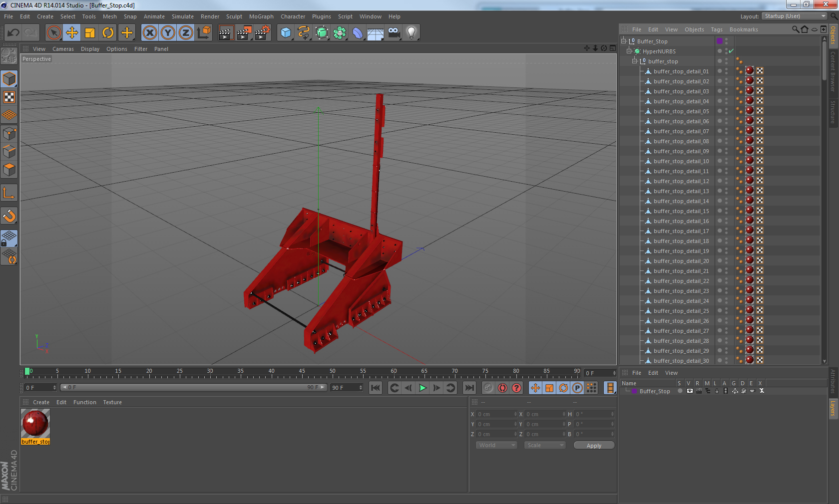
Task: Toggle Z axis lock
Action: [186, 33]
